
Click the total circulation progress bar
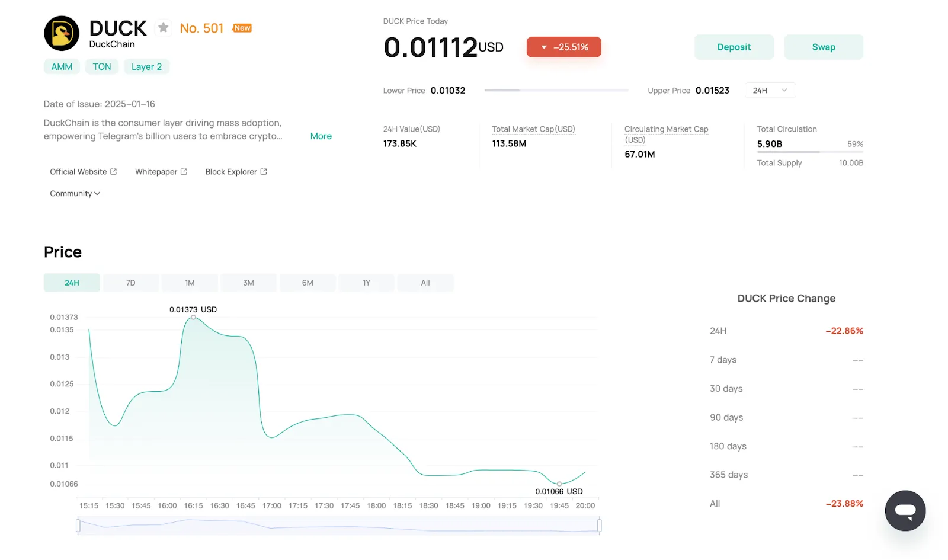[810, 152]
